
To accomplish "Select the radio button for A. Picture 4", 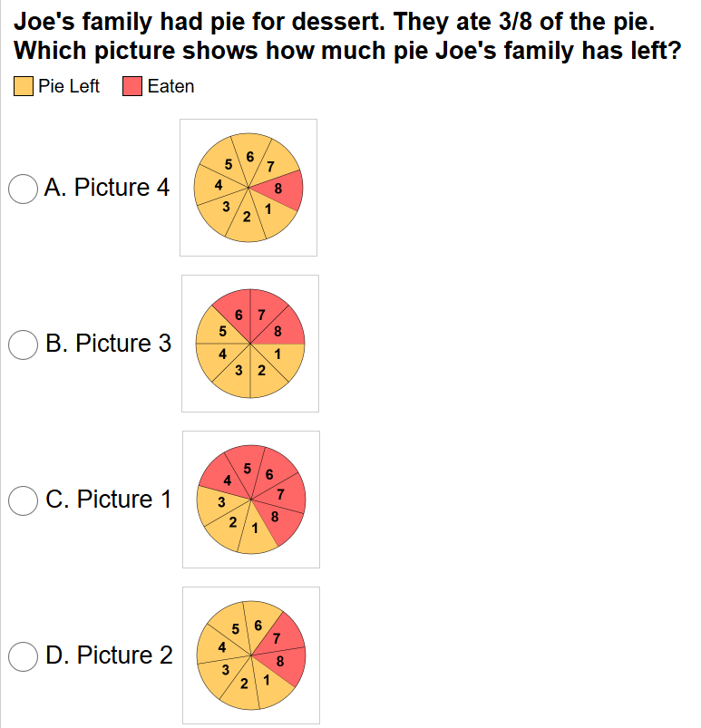I will (x=23, y=189).
